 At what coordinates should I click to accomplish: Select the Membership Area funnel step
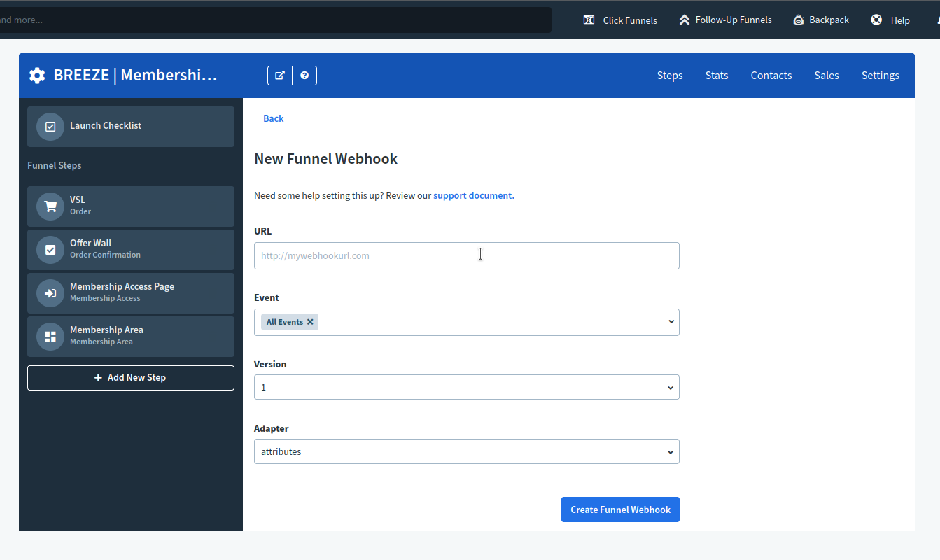point(131,337)
